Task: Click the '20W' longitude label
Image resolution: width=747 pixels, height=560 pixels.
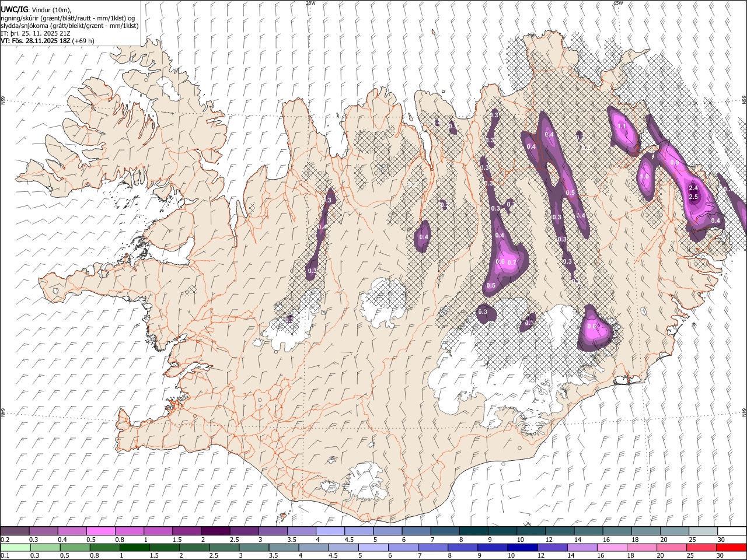Action: pos(310,3)
